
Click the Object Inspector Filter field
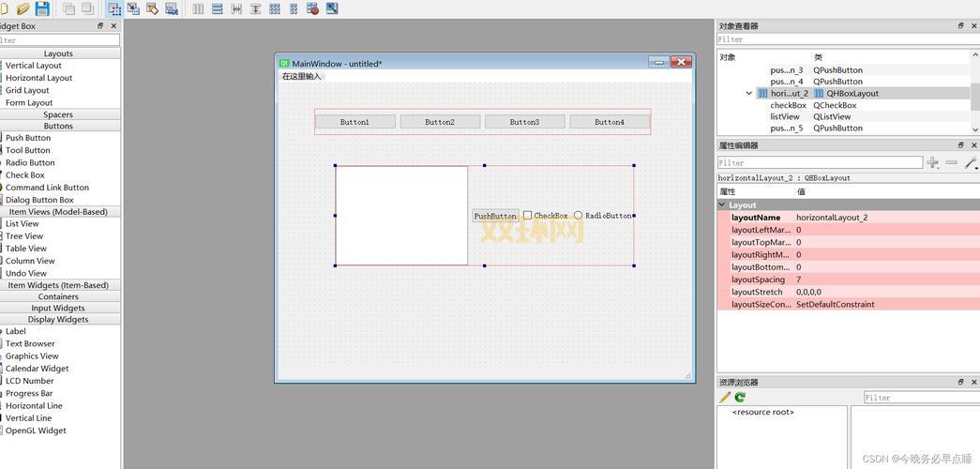[844, 39]
